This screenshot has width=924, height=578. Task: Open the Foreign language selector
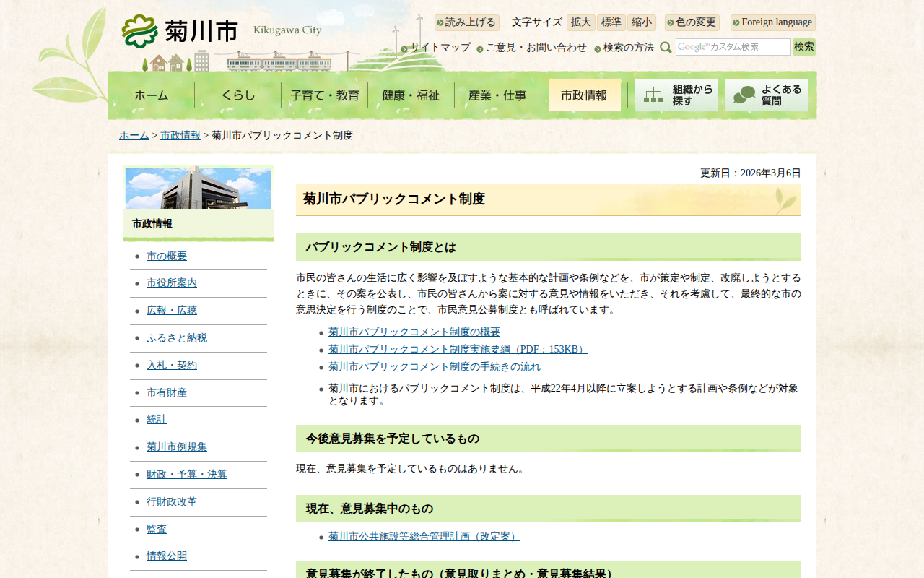772,22
